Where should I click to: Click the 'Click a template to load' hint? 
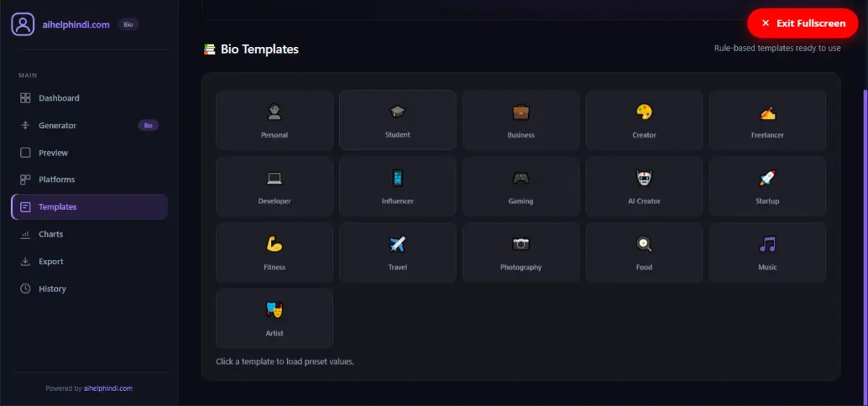click(285, 361)
